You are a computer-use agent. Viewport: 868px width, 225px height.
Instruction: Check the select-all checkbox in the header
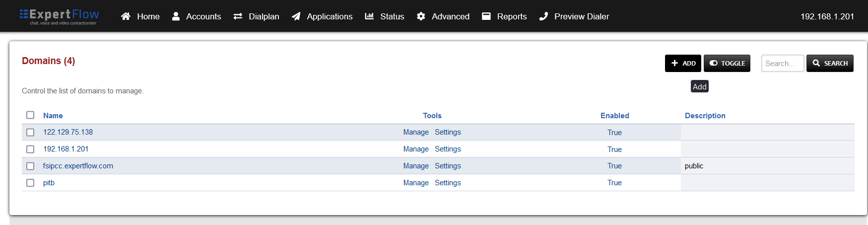click(x=30, y=115)
